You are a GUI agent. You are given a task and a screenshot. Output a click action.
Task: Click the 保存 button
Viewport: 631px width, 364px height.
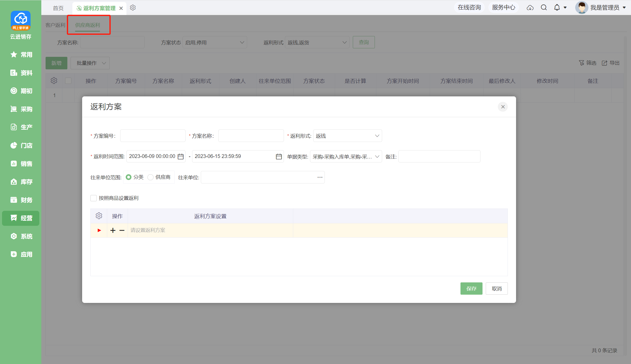[x=471, y=289]
